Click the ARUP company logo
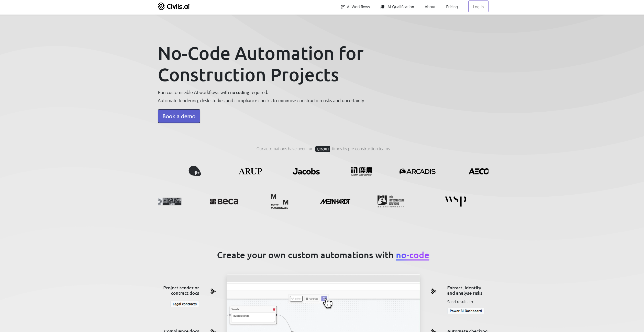Screen dimensions: 644x332 point(250,171)
